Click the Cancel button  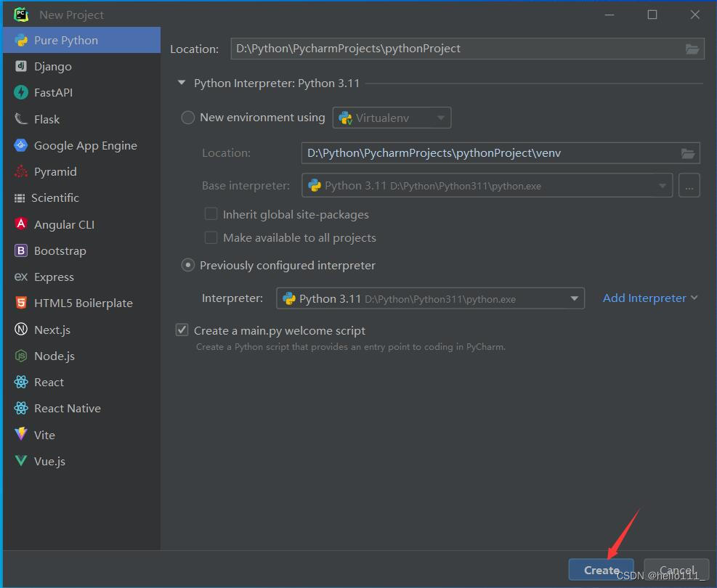(x=676, y=570)
